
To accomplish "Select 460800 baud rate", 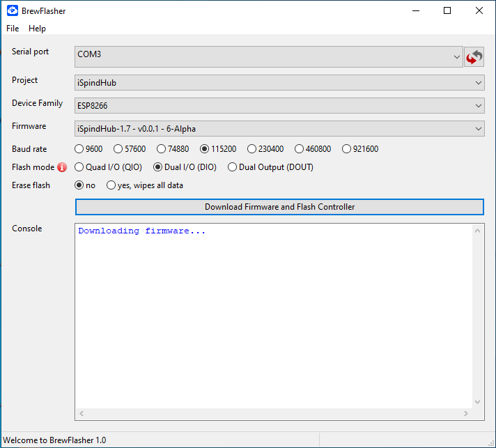I will (313, 148).
